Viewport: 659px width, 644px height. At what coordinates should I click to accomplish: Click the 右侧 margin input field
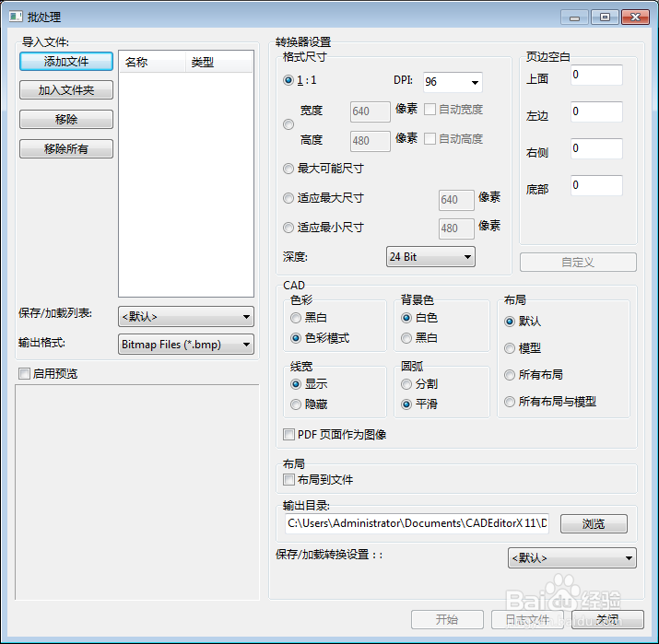(x=596, y=148)
